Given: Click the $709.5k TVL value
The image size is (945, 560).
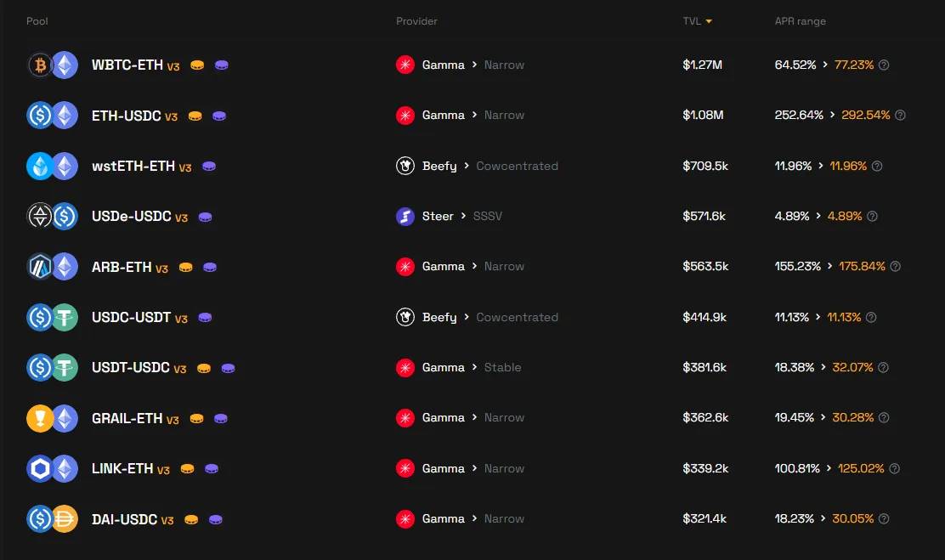Looking at the screenshot, I should [705, 167].
